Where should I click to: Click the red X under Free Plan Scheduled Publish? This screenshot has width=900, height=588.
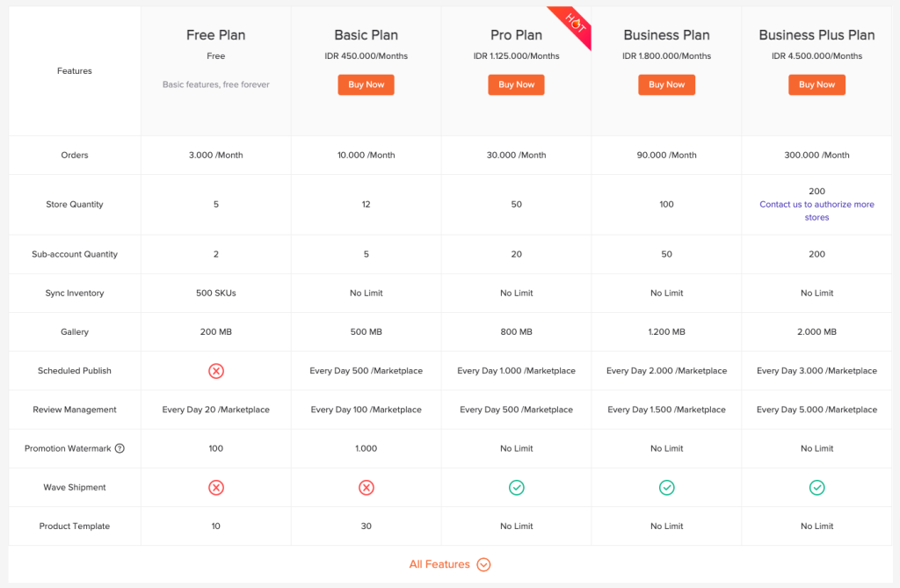(x=216, y=371)
